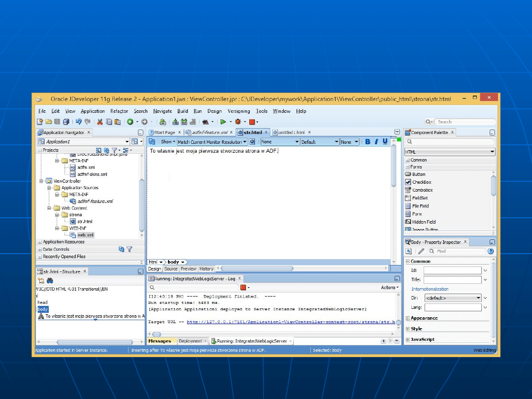The image size is (532, 399).
Task: Click the Id input field
Action: (x=452, y=270)
